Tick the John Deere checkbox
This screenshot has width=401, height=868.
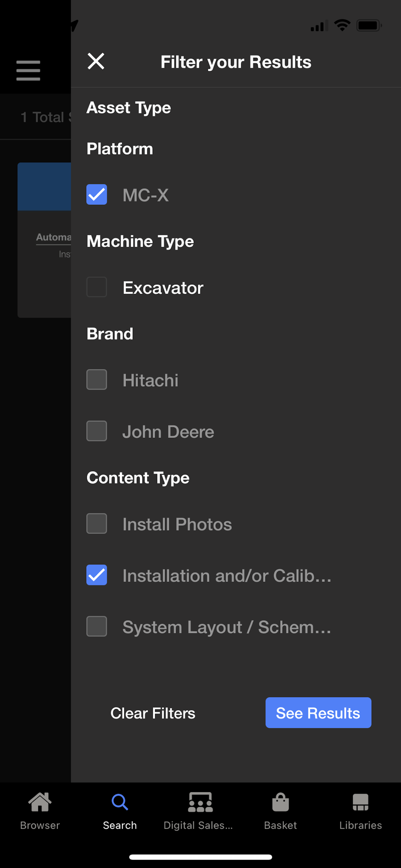[x=97, y=431]
